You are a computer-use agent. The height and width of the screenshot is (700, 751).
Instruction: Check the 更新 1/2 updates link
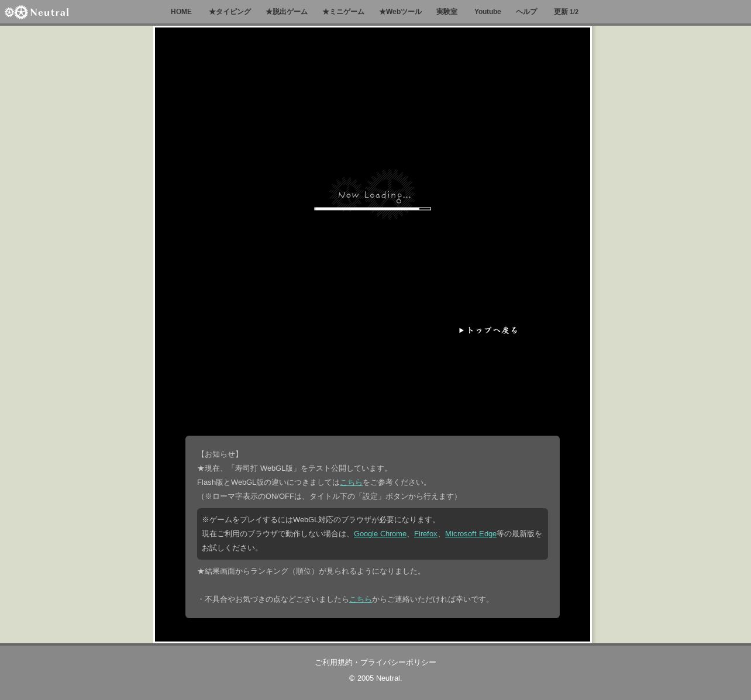point(566,12)
